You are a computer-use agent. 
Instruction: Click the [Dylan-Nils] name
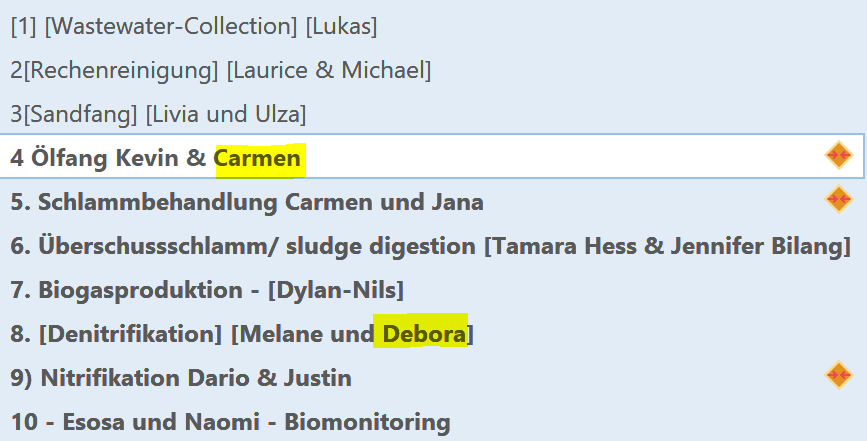point(335,290)
